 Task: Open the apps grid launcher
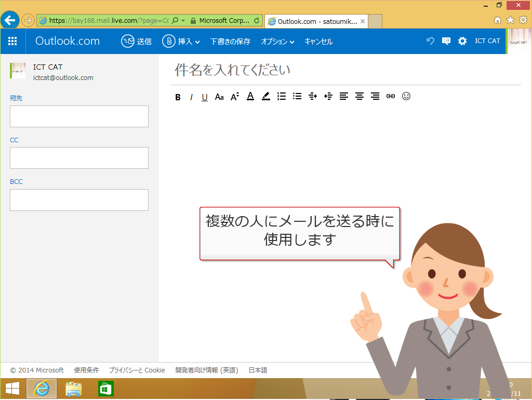tap(12, 41)
